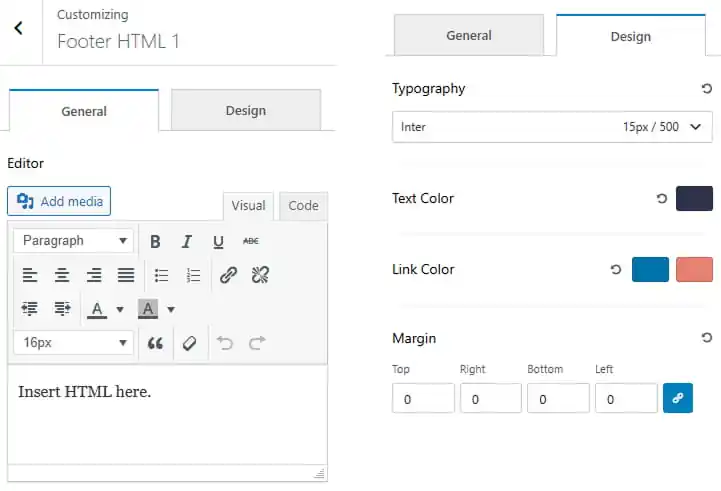The height and width of the screenshot is (491, 721).
Task: Click the Top margin input field
Action: pos(423,398)
